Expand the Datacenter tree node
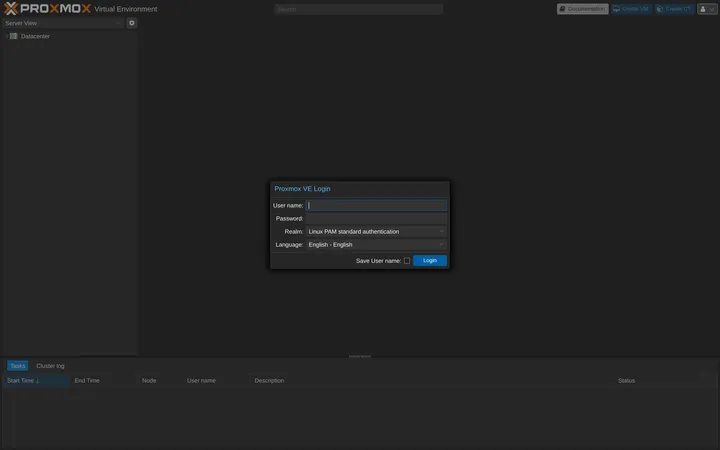This screenshot has height=450, width=720. pos(6,36)
